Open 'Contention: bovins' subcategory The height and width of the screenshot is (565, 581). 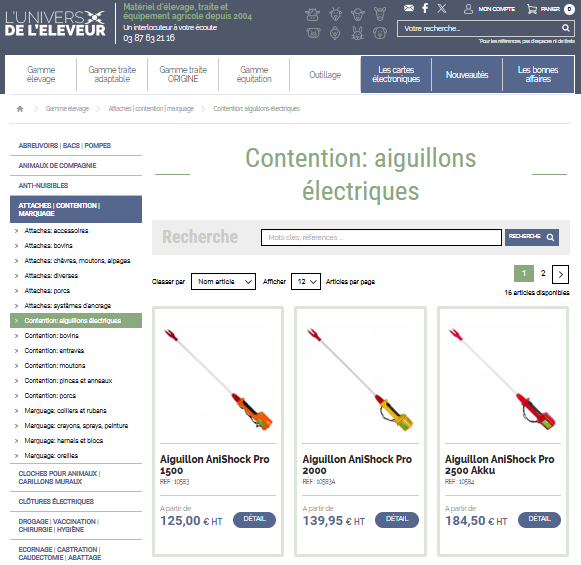(x=51, y=336)
